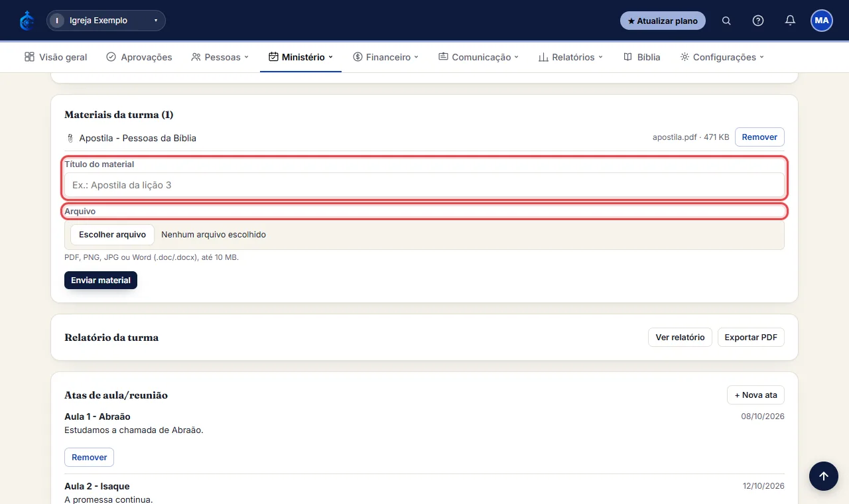Click the scroll-to-top arrow button
Screen dimensions: 849x504
824,476
